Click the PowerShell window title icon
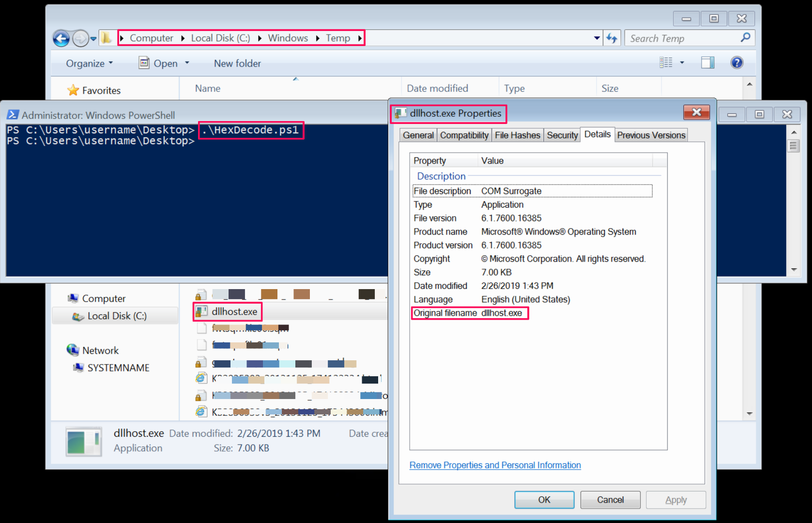Viewport: 812px width, 523px height. (13, 115)
